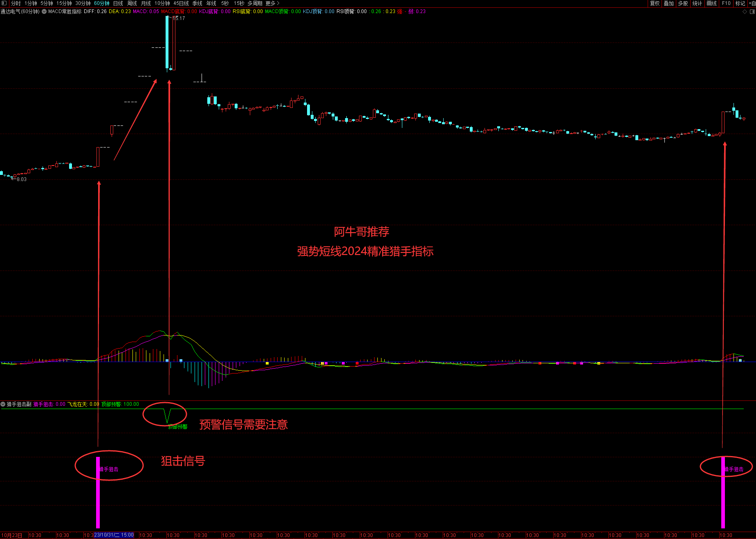Switch to the 日线 daily chart
This screenshot has width=756, height=539.
118,3
